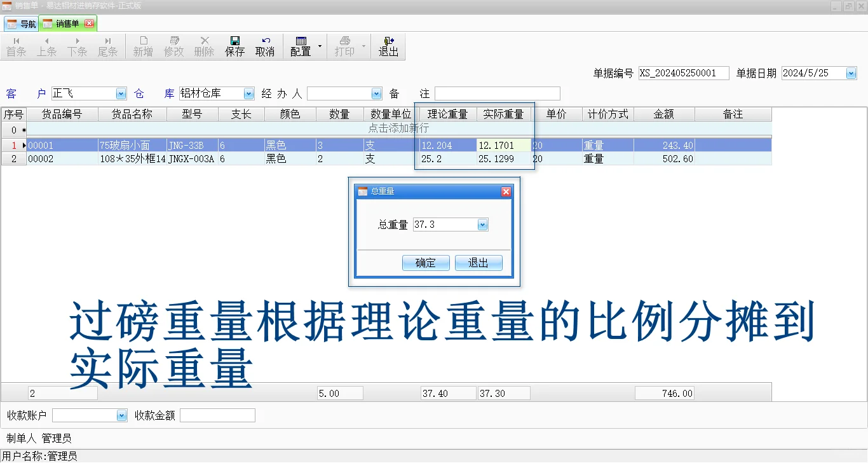The width and height of the screenshot is (868, 463).
Task: Exit the form via the 退出 icon
Action: (x=388, y=46)
